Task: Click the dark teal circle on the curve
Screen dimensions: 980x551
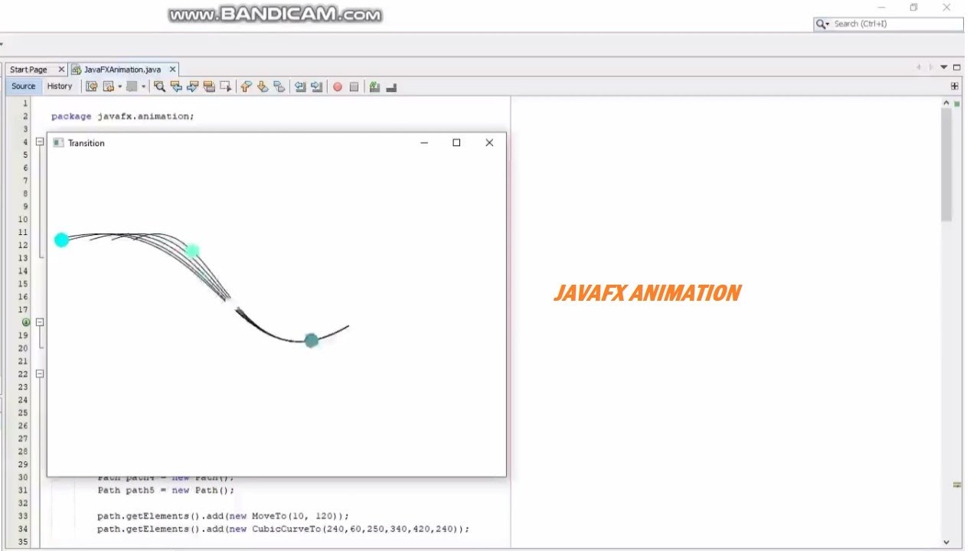Action: tap(311, 341)
